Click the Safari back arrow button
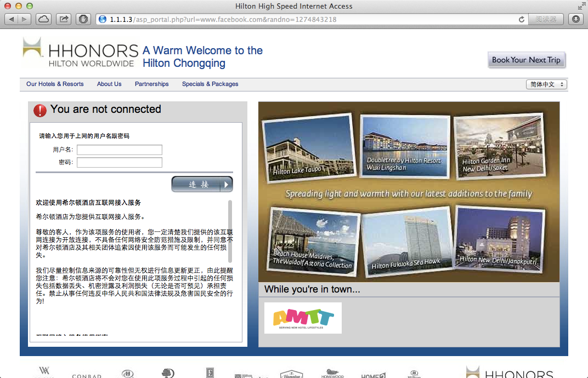 coord(12,19)
